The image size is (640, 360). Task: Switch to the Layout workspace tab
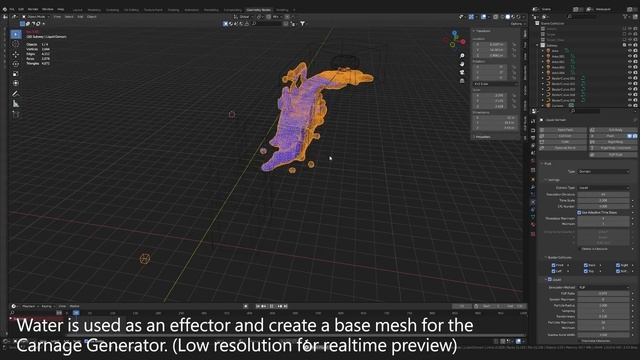coord(78,10)
